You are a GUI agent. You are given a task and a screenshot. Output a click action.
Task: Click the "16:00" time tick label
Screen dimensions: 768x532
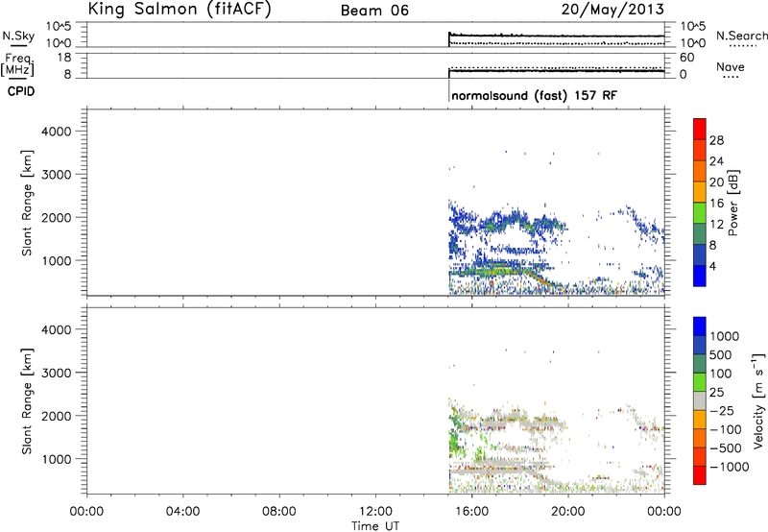coord(471,512)
